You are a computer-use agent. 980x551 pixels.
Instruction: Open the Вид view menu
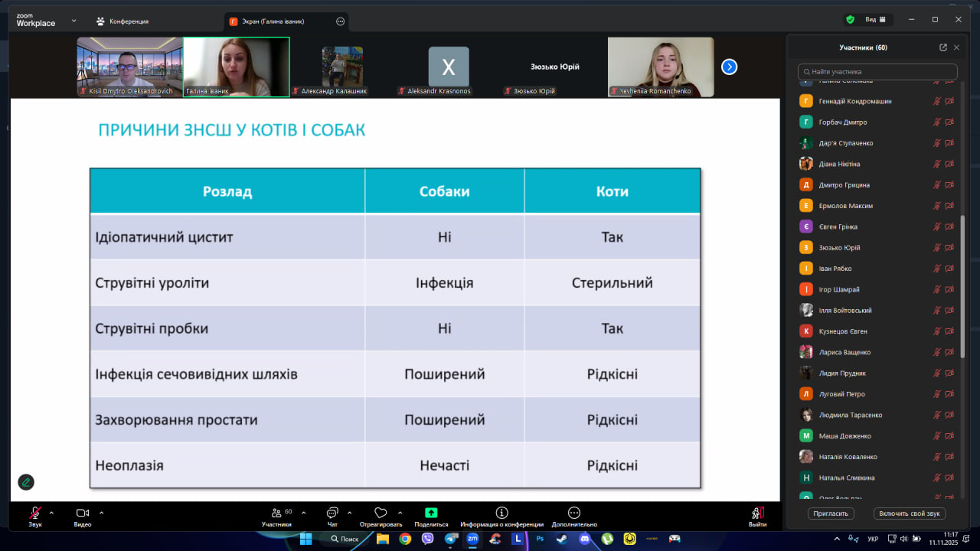click(874, 20)
